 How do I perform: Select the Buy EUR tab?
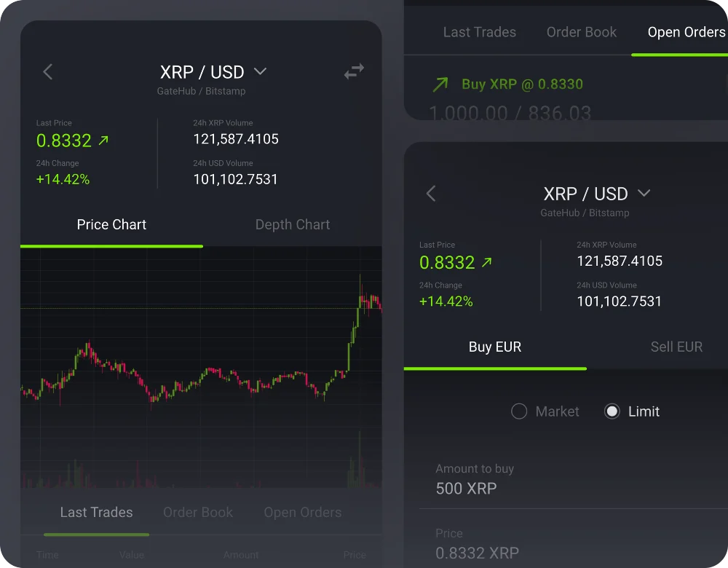(495, 347)
